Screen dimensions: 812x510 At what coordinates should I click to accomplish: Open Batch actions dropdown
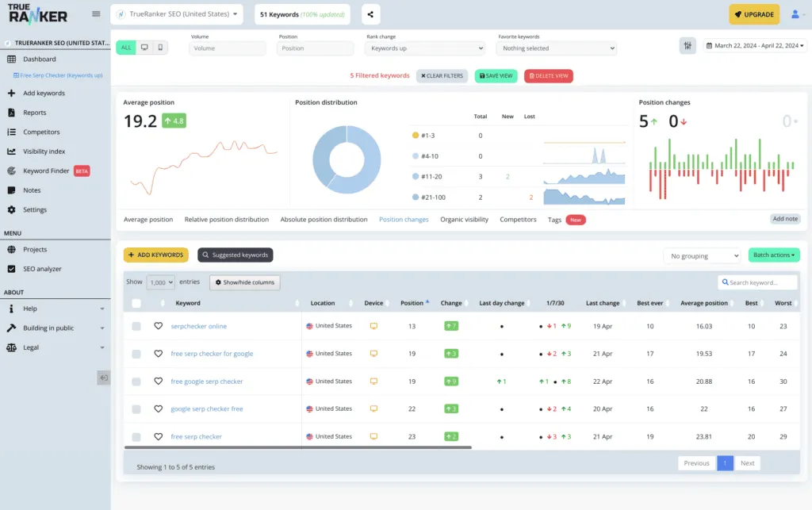click(774, 255)
